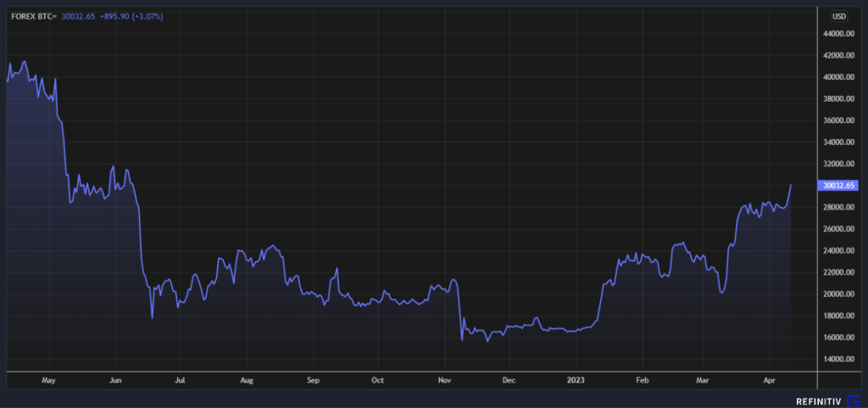
Task: Click the Feb label on time axis
Action: pyautogui.click(x=643, y=381)
